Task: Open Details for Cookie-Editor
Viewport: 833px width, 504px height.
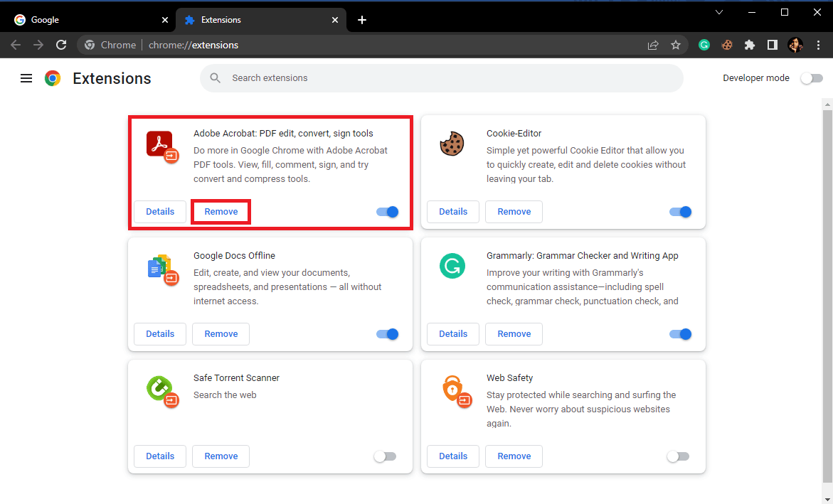Action: 453,211
